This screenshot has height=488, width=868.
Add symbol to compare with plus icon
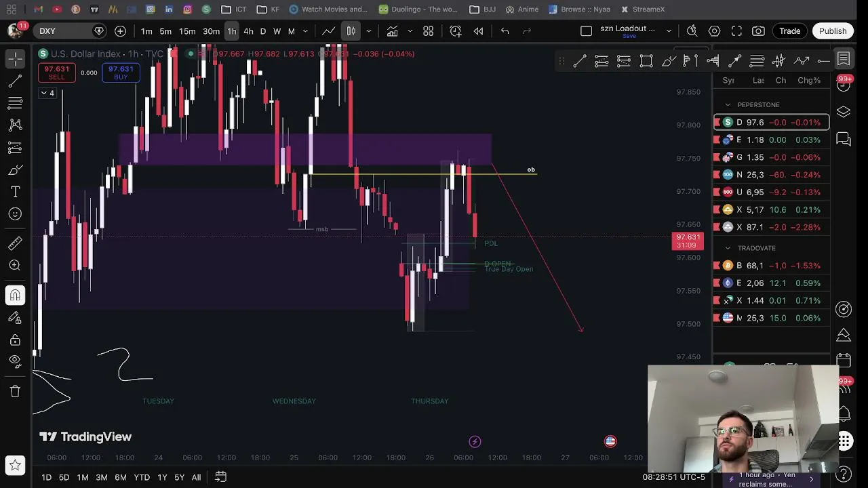tap(120, 31)
